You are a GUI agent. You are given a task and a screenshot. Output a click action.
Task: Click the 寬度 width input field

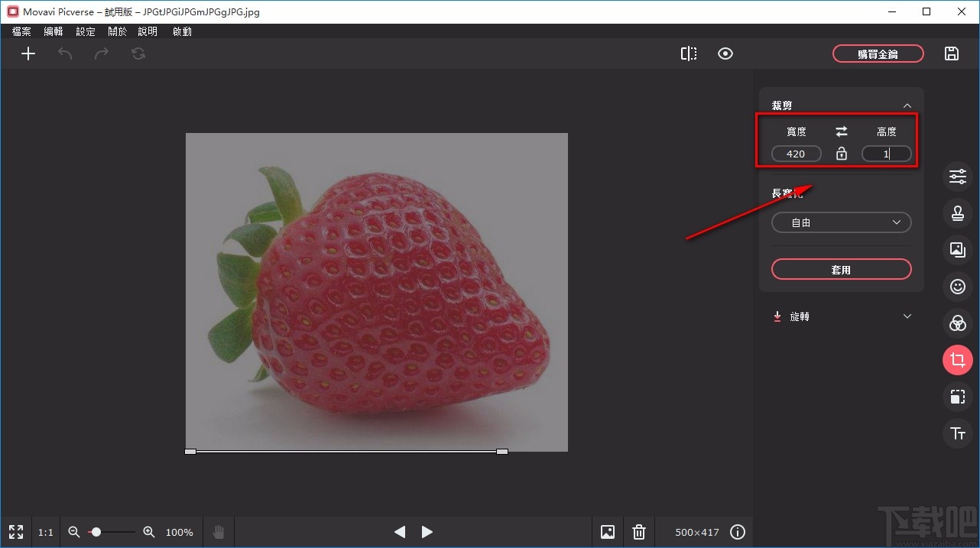pos(796,154)
